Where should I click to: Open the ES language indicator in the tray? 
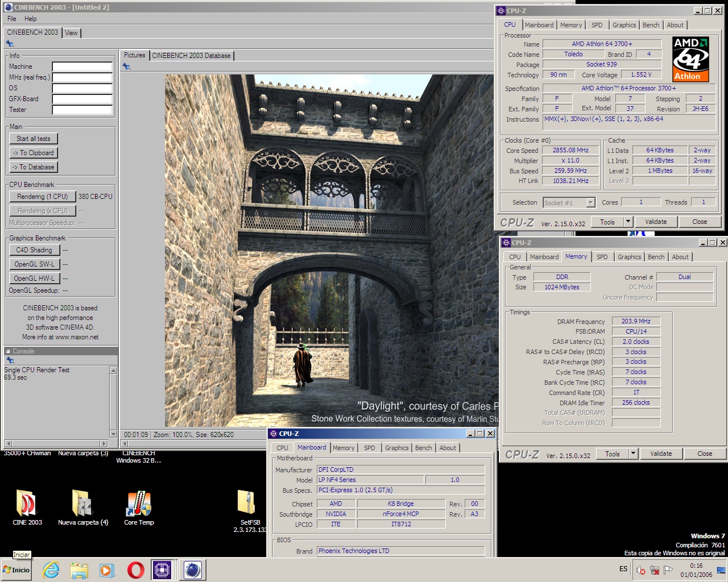click(x=623, y=569)
